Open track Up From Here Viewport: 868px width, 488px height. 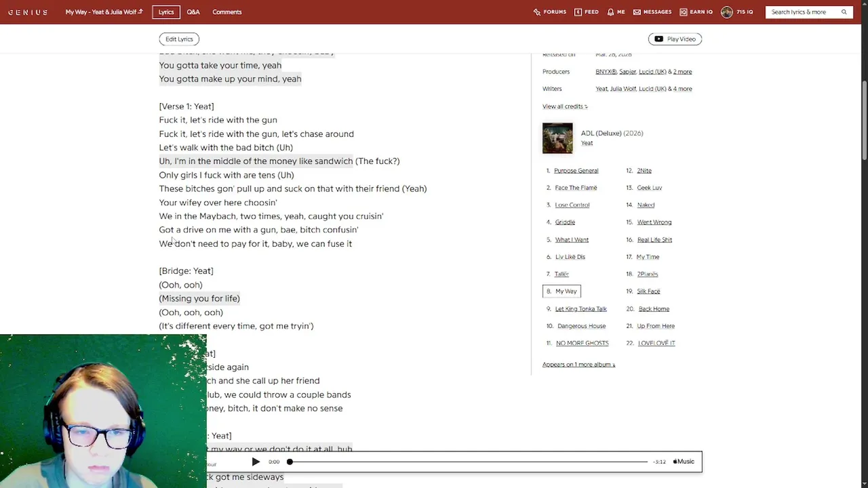656,326
